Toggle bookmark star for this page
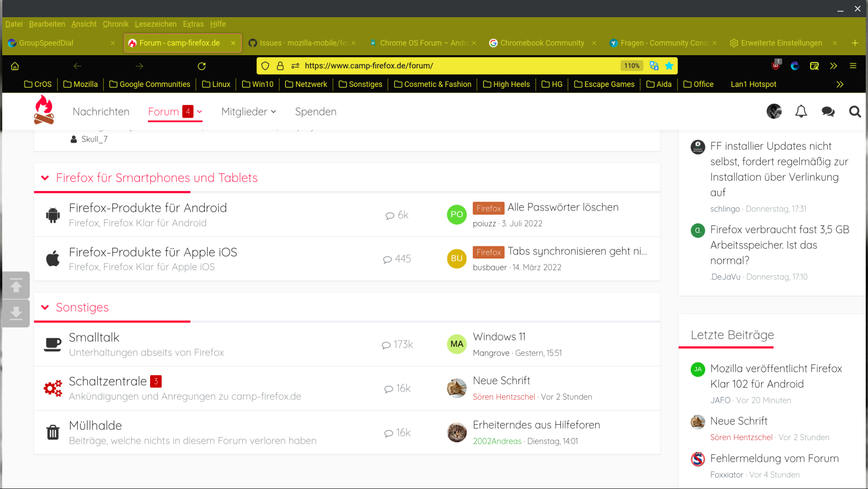This screenshot has width=868, height=489. (669, 66)
